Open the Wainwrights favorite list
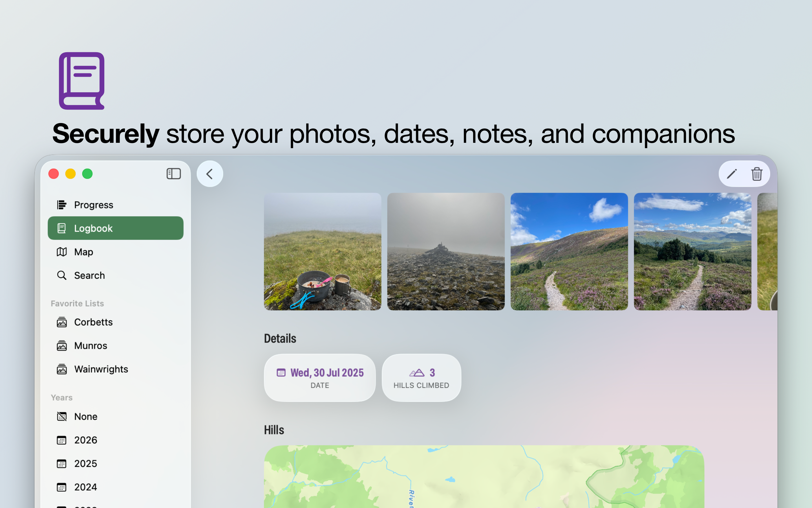Viewport: 812px width, 508px height. 115,369
